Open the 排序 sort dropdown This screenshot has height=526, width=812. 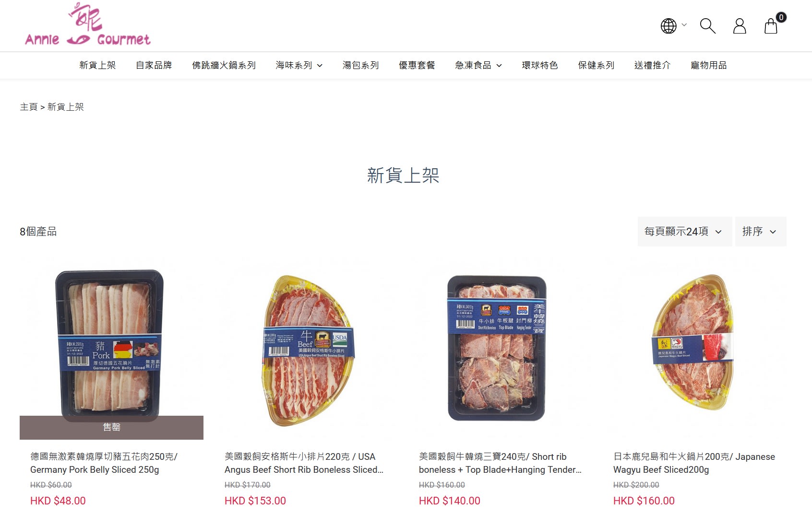click(x=761, y=232)
